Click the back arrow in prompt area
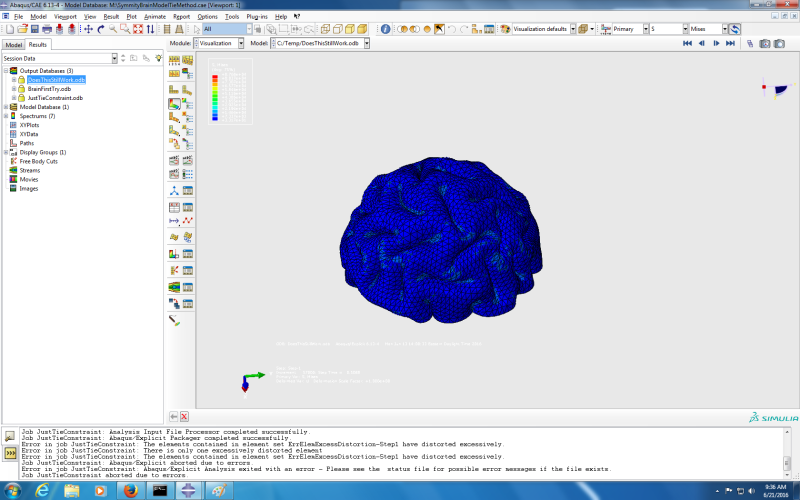Screen dimensions: 800x500 click(x=173, y=417)
